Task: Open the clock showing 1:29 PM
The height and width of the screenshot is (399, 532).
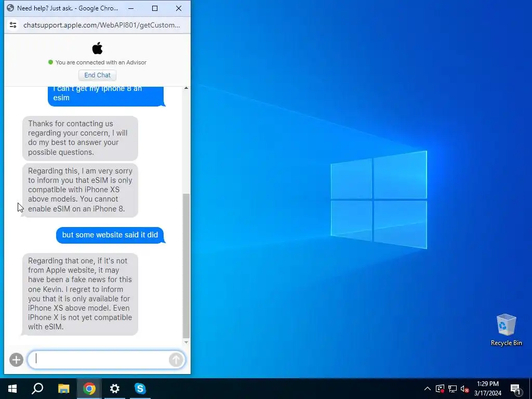Action: click(x=487, y=389)
